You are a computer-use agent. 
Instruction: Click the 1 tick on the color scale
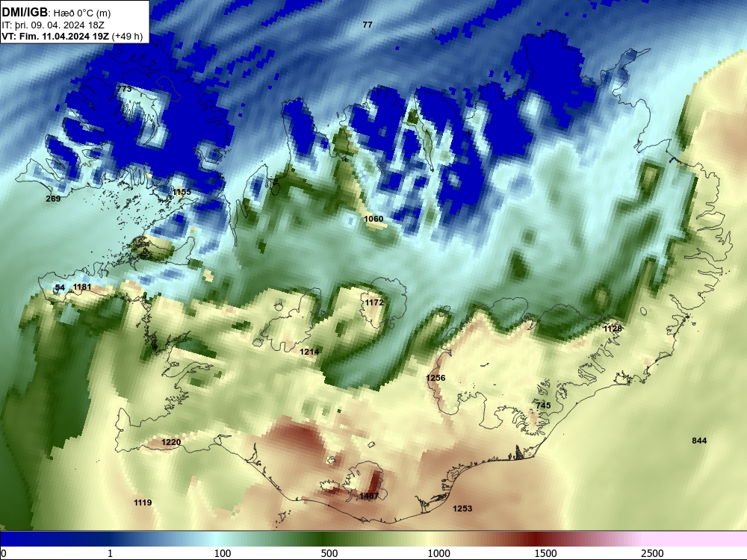coord(110,553)
